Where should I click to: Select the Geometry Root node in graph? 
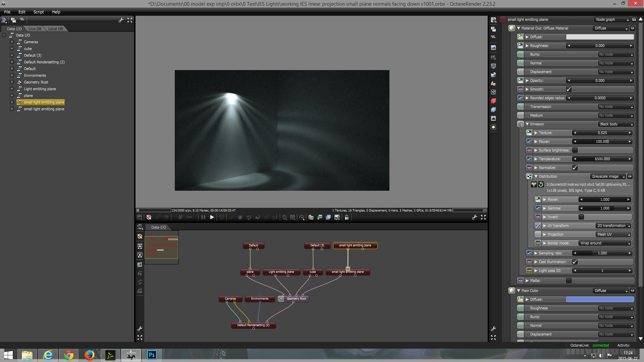pos(296,299)
